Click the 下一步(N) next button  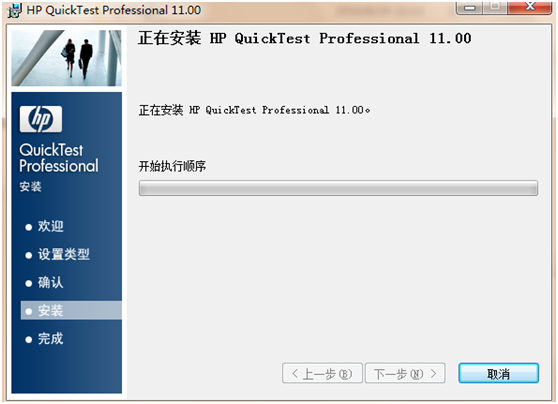(405, 373)
